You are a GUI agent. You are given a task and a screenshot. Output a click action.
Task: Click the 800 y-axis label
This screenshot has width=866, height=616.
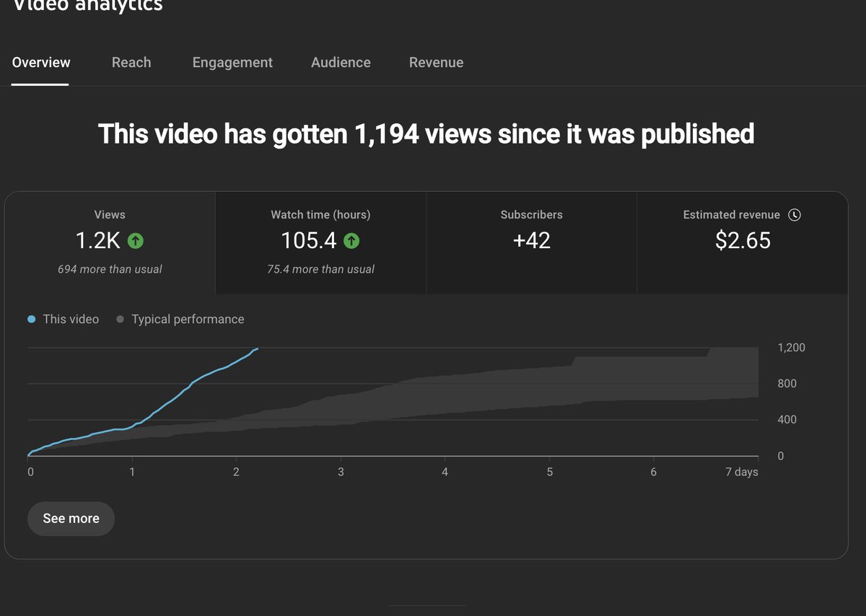[787, 384]
